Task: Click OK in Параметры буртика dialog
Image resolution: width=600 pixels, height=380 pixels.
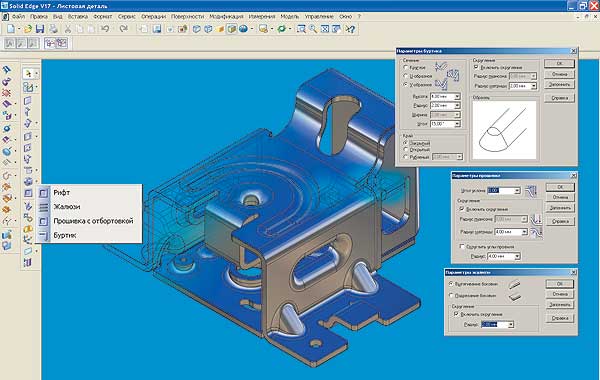Action: point(559,64)
